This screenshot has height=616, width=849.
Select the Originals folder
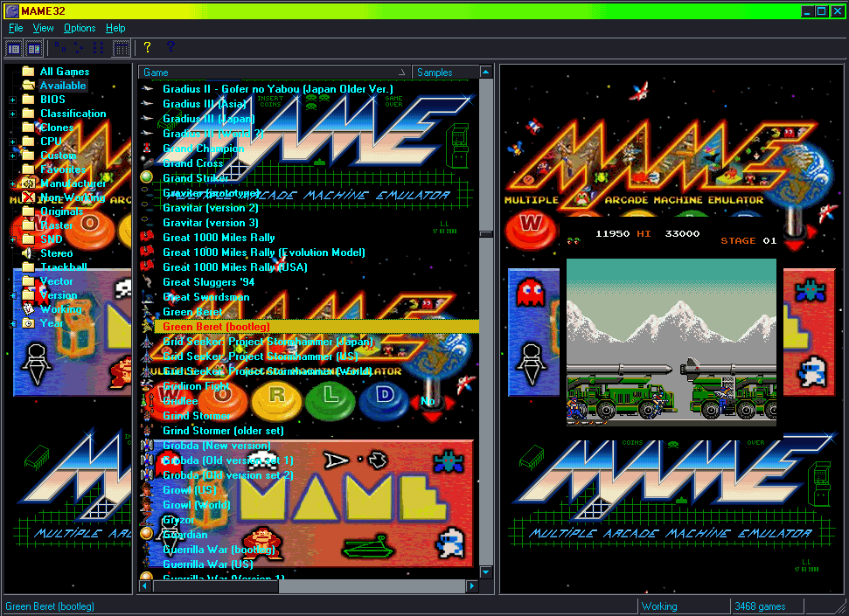pyautogui.click(x=62, y=211)
